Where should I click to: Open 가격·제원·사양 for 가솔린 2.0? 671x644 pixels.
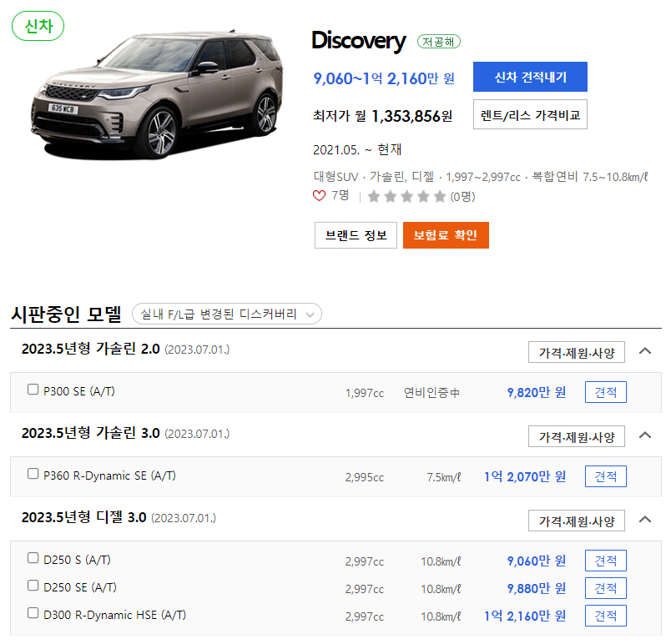[x=577, y=352]
